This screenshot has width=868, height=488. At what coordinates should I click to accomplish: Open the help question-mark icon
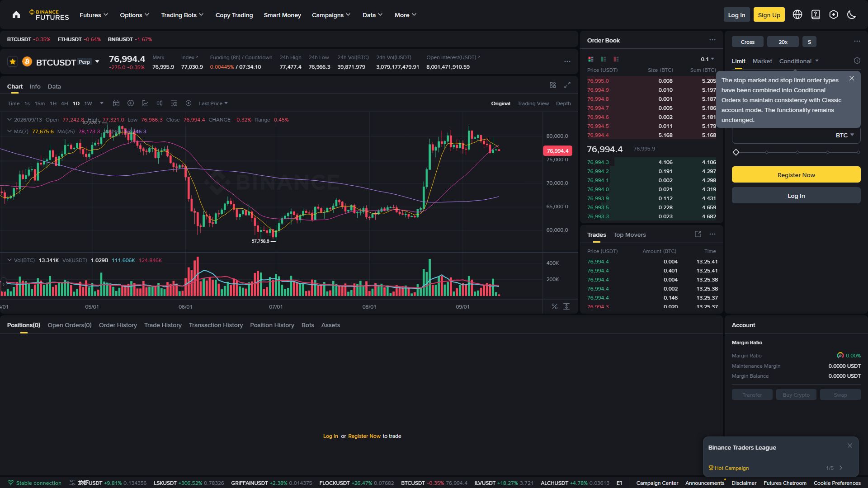click(816, 15)
